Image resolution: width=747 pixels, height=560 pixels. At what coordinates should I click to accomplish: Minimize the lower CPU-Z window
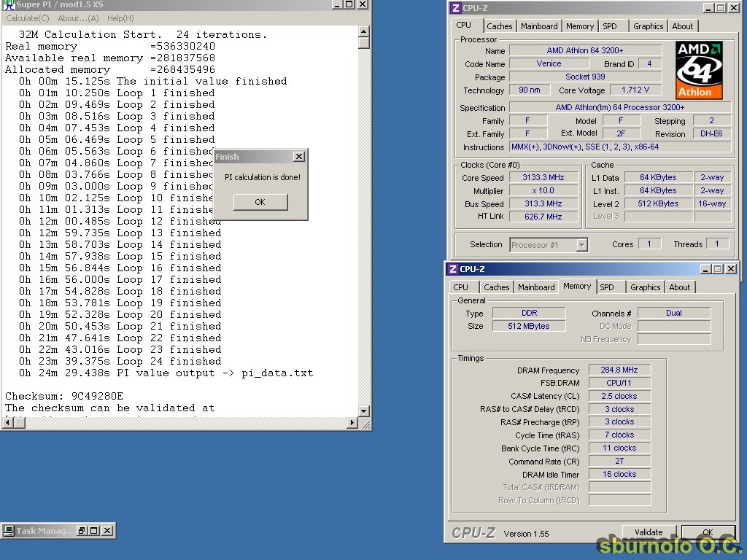(x=706, y=269)
